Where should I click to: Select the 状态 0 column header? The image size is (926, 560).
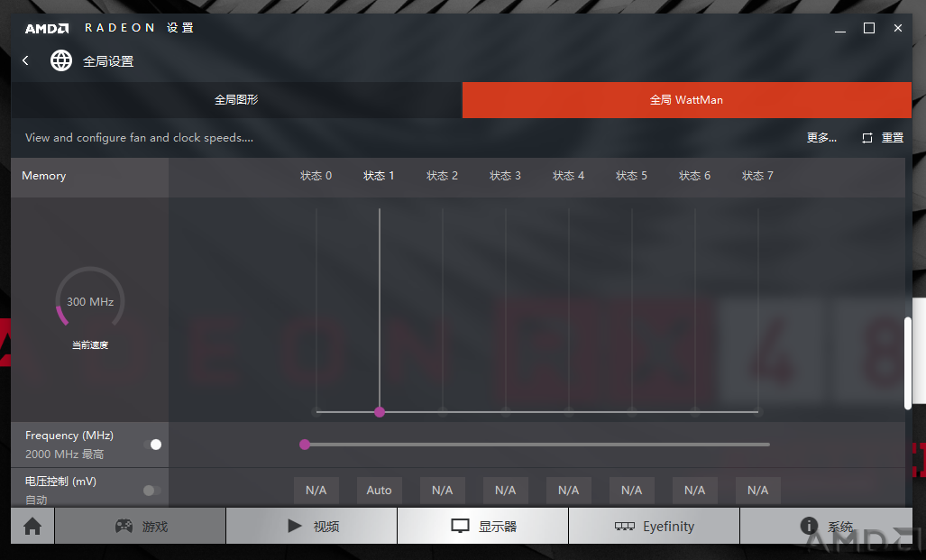316,176
